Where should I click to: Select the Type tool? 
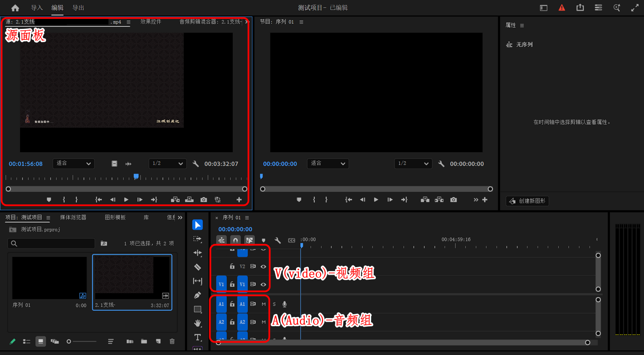[198, 337]
